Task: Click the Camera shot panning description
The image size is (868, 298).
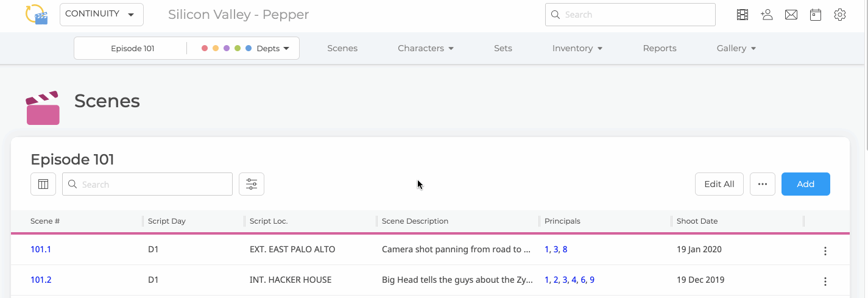Action: click(456, 249)
